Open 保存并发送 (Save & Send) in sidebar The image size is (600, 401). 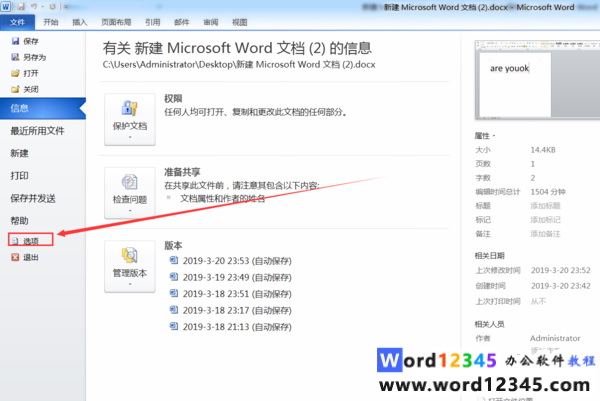click(x=33, y=198)
